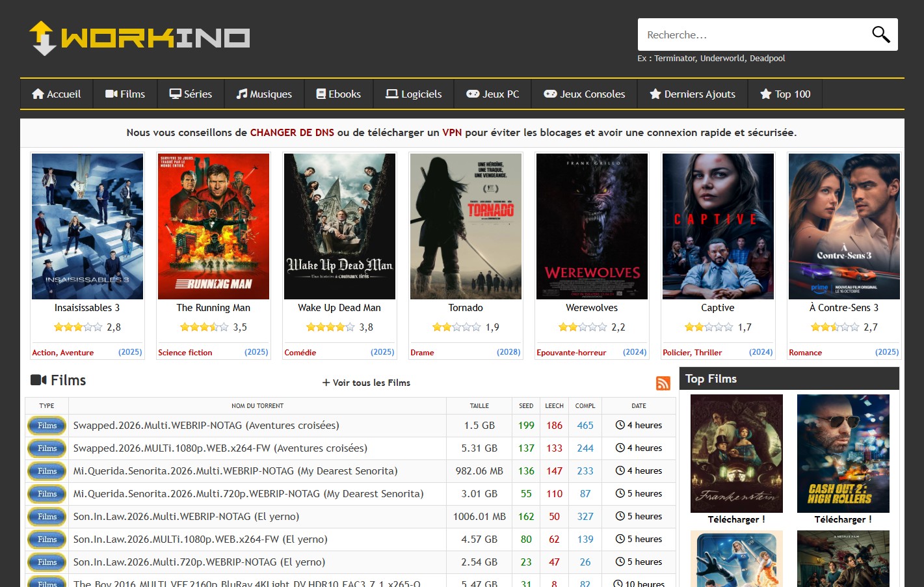Click the CHANGER DE DNS link
The image size is (924, 587).
tap(292, 132)
